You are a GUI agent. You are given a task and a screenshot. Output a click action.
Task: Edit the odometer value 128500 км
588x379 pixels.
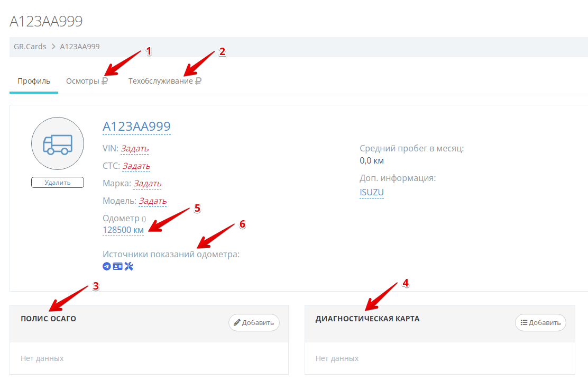click(x=123, y=230)
